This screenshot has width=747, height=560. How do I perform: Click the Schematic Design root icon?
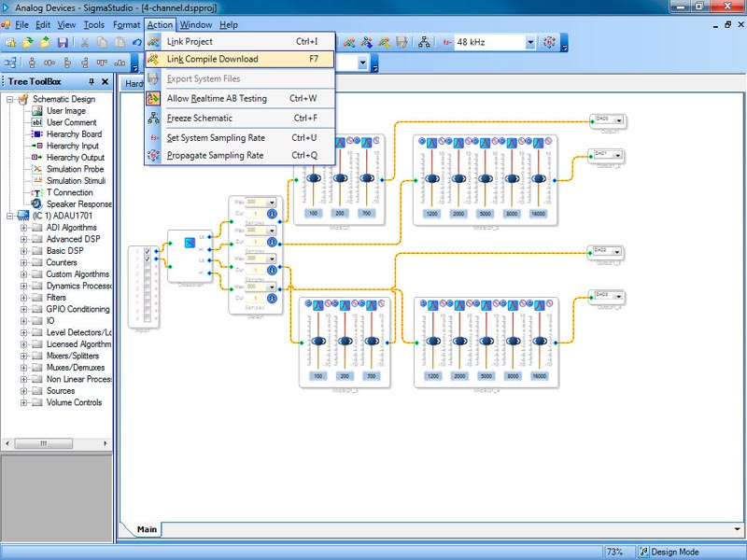(x=22, y=99)
